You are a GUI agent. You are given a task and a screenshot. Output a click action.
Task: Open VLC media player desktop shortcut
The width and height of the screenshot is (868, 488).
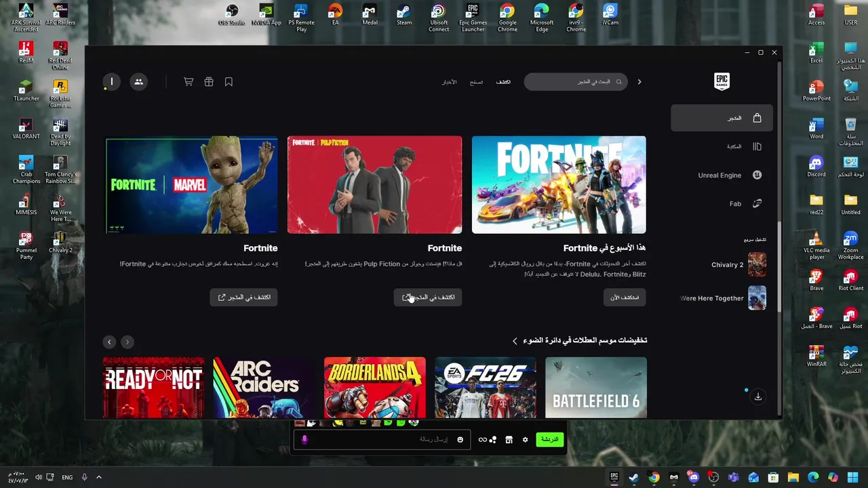click(816, 246)
